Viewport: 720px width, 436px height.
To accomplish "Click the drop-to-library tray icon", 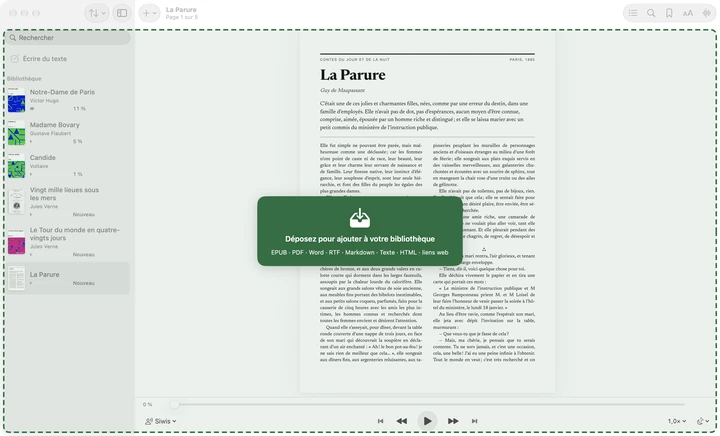I will 360,218.
